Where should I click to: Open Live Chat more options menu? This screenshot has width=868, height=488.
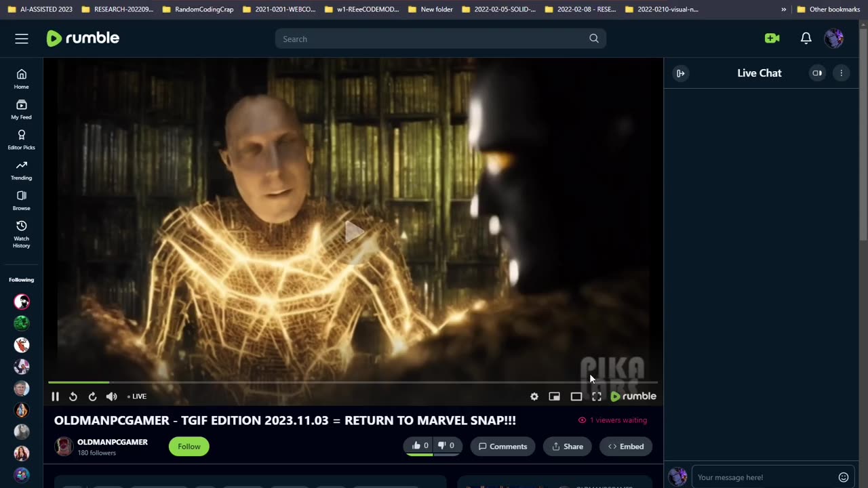pyautogui.click(x=841, y=73)
